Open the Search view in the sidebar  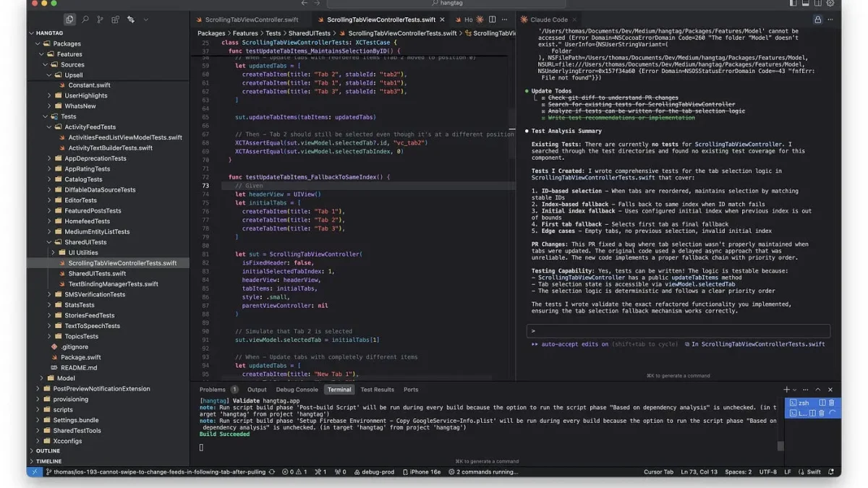click(85, 20)
